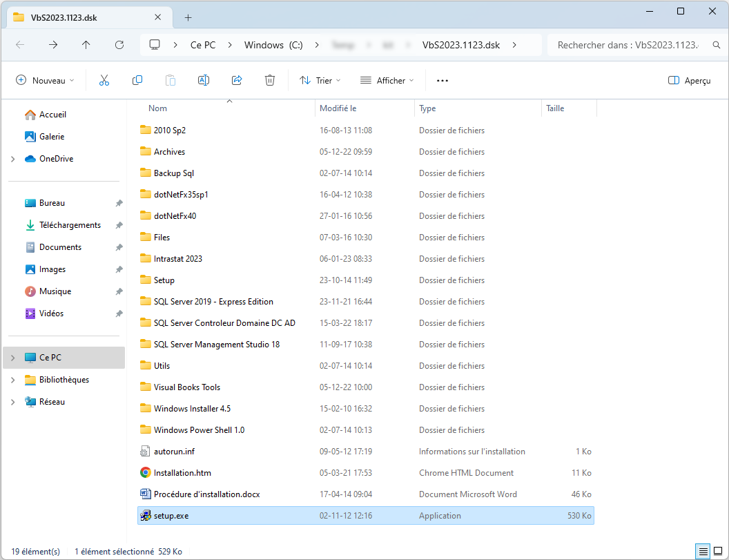Select the Backup Sql folder

pyautogui.click(x=365, y=173)
